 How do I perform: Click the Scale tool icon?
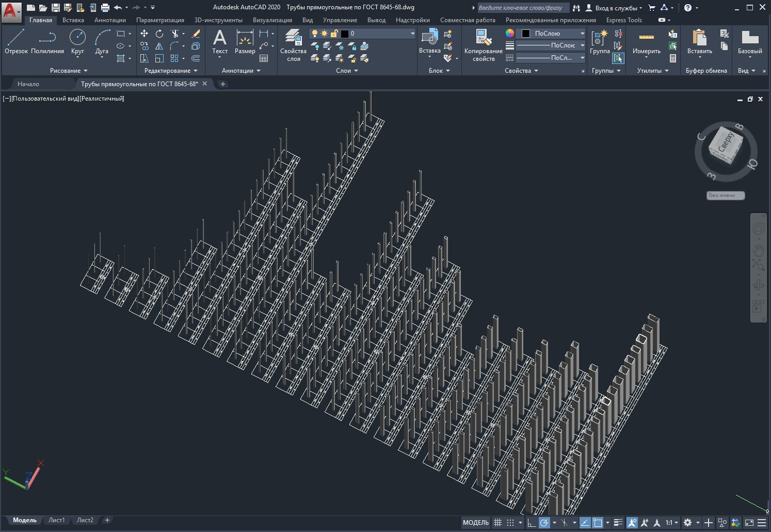pos(159,58)
